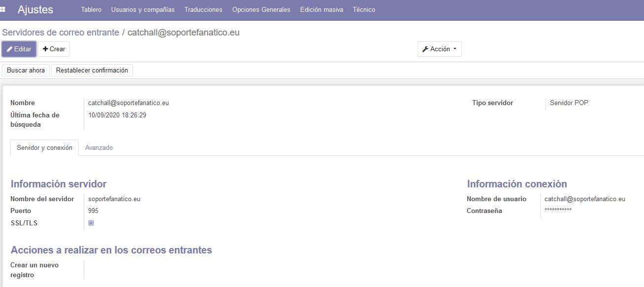Click the Nombre del servidor label
This screenshot has width=644, height=287.
coord(42,199)
